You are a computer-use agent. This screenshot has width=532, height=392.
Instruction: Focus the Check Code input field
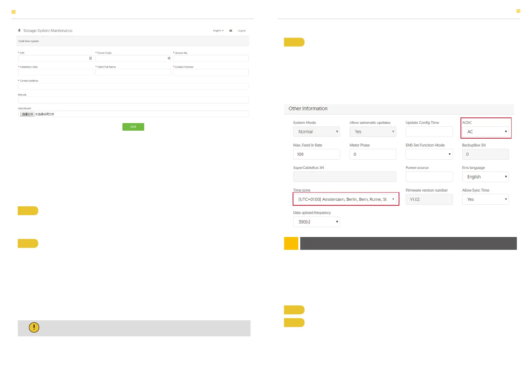[x=133, y=58]
